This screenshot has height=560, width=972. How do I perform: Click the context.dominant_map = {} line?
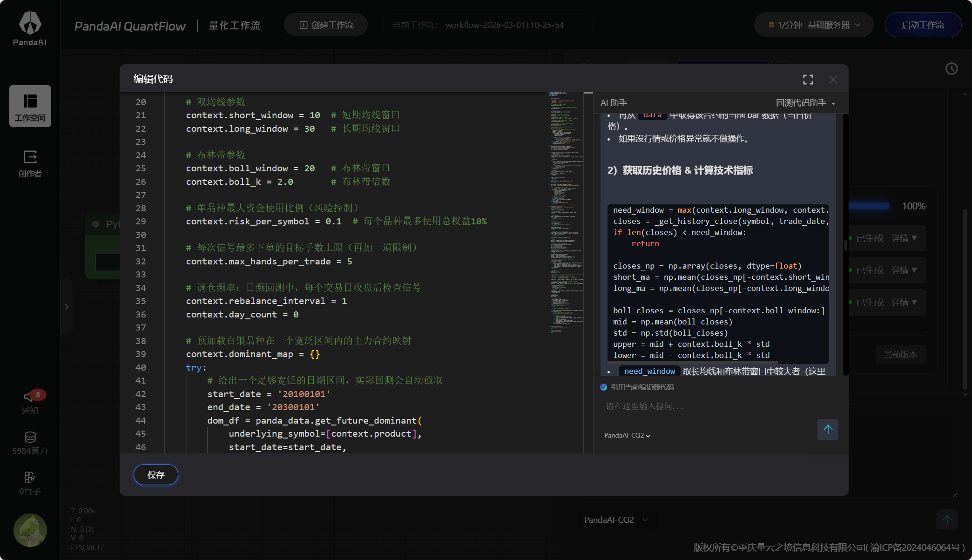[253, 354]
